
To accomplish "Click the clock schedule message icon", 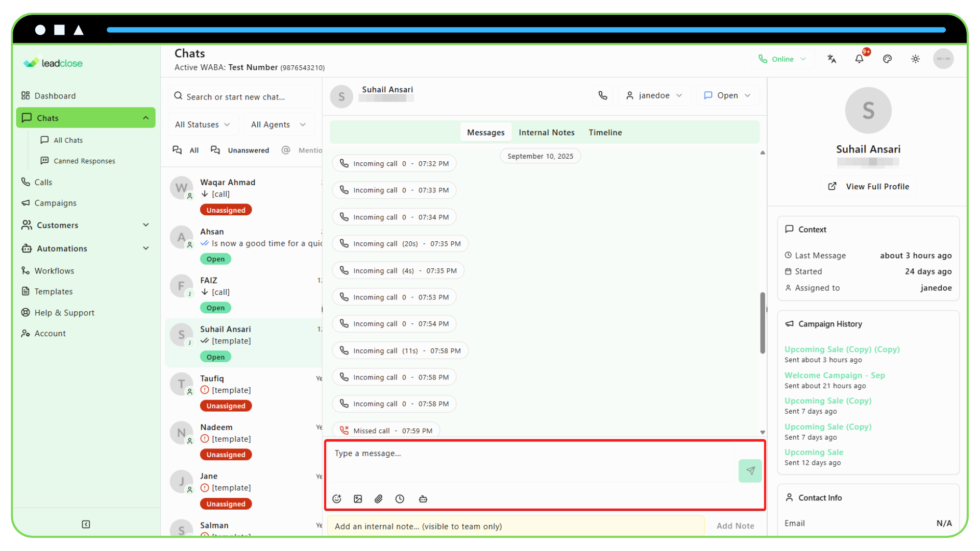I will (x=400, y=499).
